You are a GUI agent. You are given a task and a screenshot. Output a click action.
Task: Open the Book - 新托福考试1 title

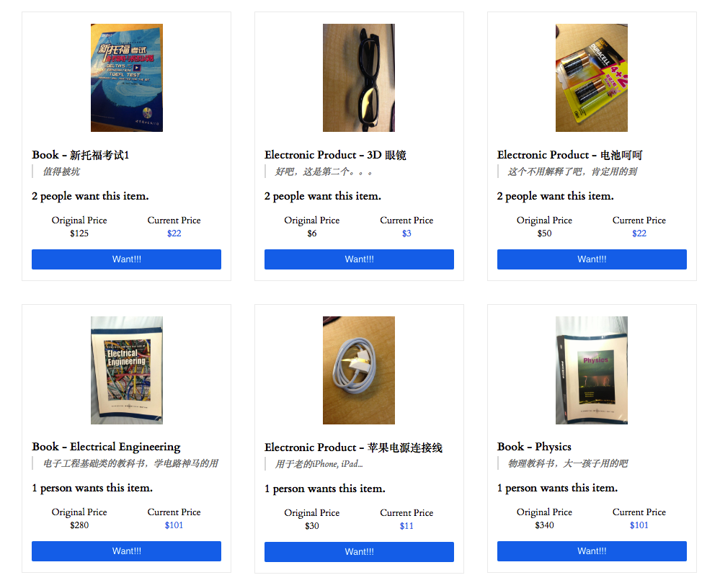tap(80, 155)
